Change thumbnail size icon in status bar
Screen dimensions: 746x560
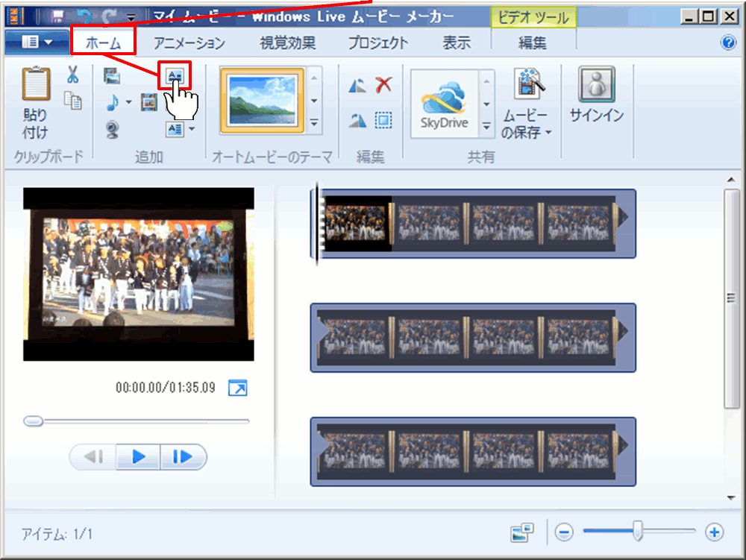(x=522, y=532)
